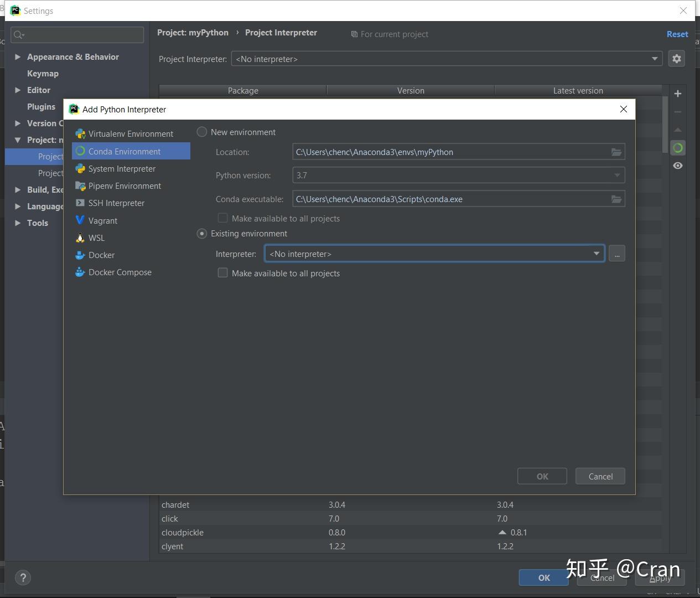
Task: Select the clyent package row
Action: pos(410,547)
